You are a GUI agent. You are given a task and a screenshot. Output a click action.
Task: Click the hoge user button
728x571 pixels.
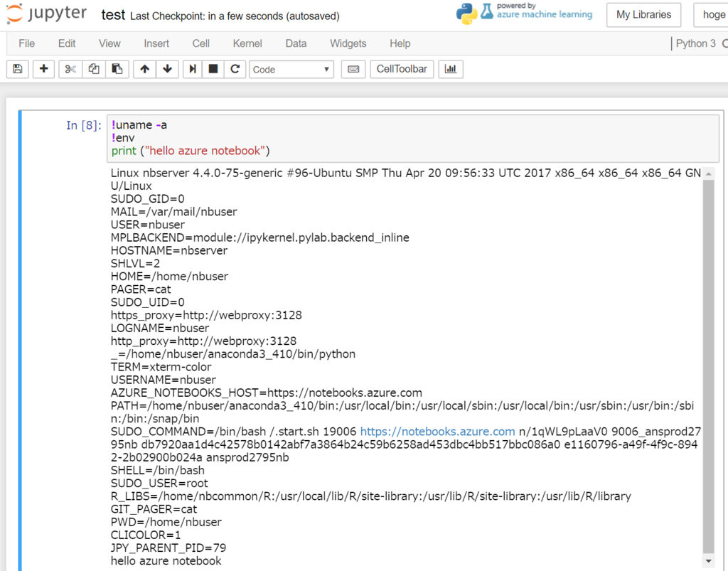[x=711, y=15]
